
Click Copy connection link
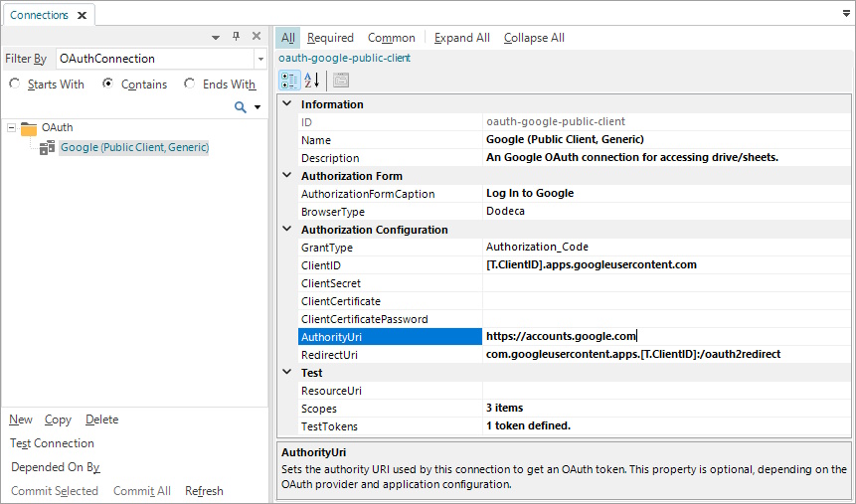click(x=58, y=420)
